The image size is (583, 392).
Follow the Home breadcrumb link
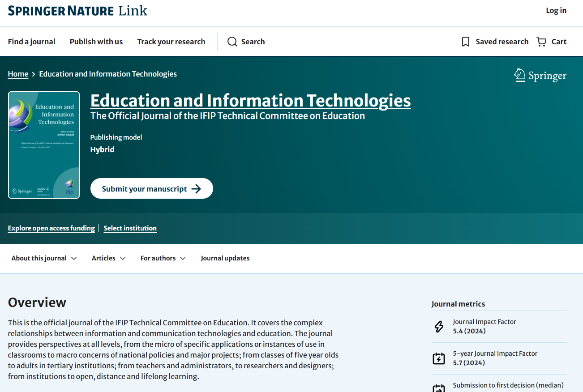point(18,74)
